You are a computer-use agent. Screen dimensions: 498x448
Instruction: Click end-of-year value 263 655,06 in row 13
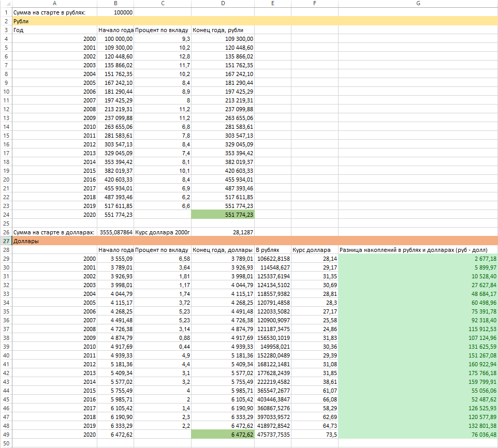point(223,118)
